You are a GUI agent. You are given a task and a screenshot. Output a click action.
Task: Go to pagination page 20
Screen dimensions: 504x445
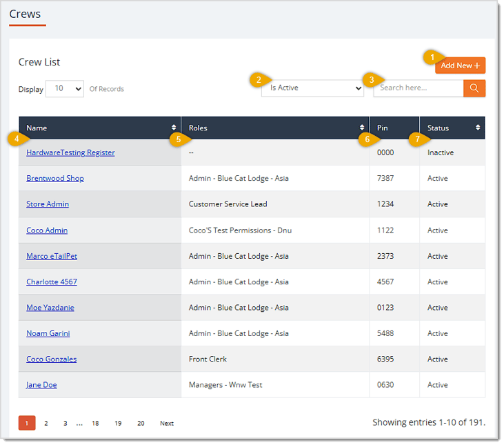(x=141, y=424)
